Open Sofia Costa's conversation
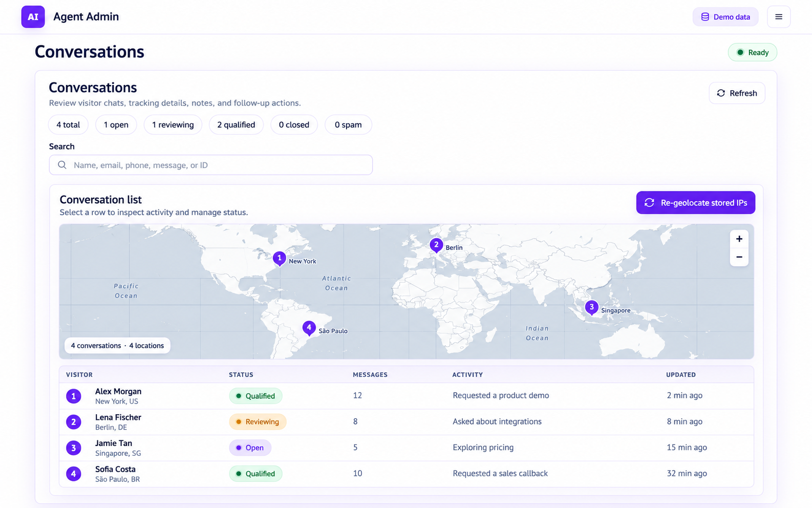812x508 pixels. [407, 474]
